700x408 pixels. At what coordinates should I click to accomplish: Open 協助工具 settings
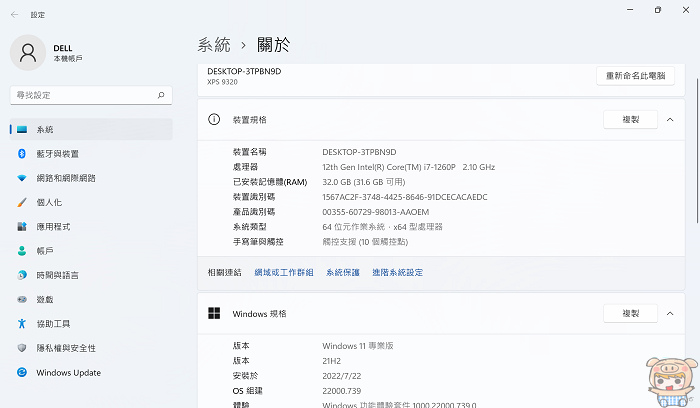pyautogui.click(x=91, y=324)
